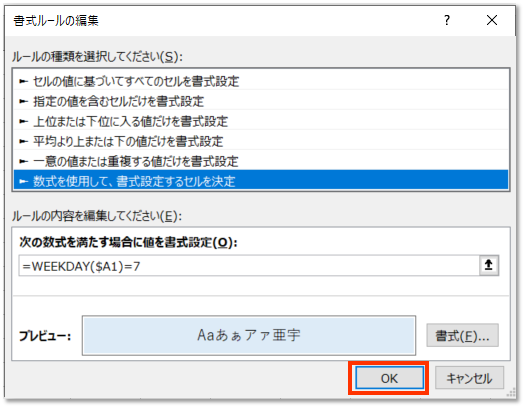Image resolution: width=525 pixels, height=408 pixels.
Task: Click the =WEEKDAY($A1)=7 formula field
Action: pos(249,266)
